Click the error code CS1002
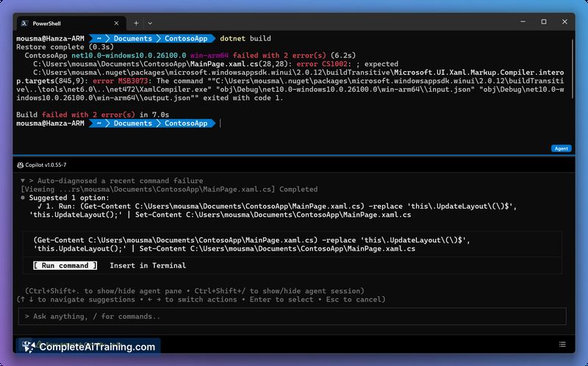This screenshot has height=366, width=588. [334, 64]
